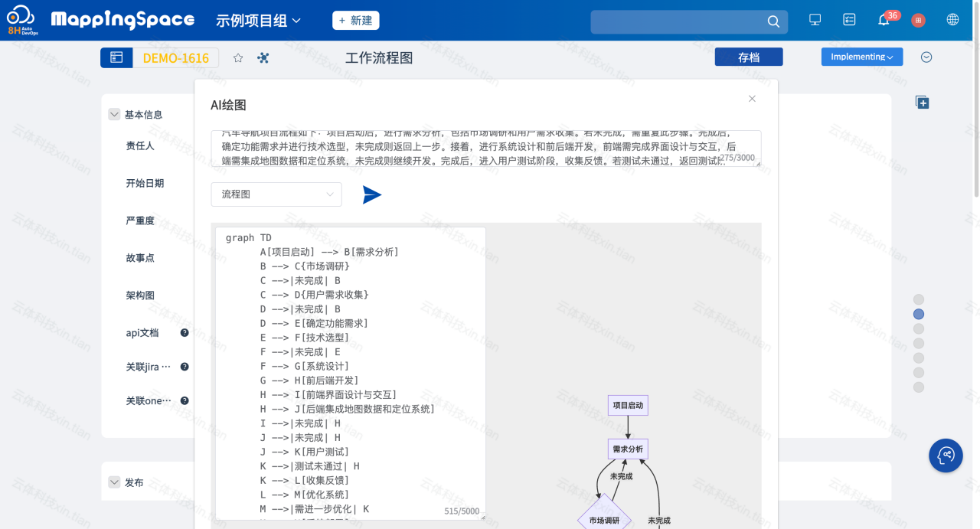Click the 工作流程图 title
This screenshot has height=529, width=980.
coord(379,58)
